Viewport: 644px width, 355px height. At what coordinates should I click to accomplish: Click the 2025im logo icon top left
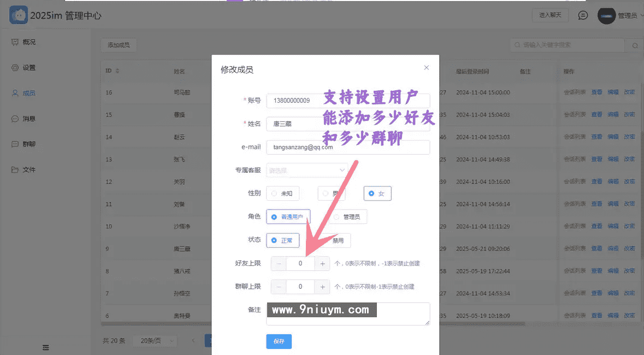18,15
